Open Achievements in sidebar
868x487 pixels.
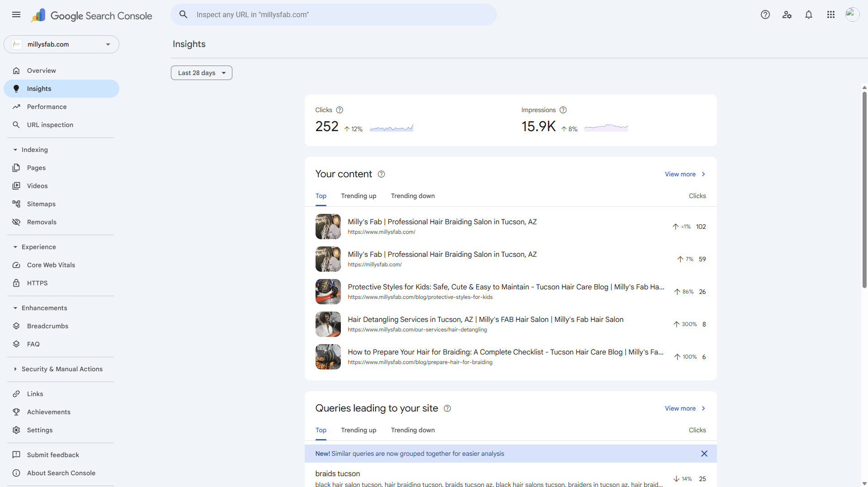click(61, 412)
